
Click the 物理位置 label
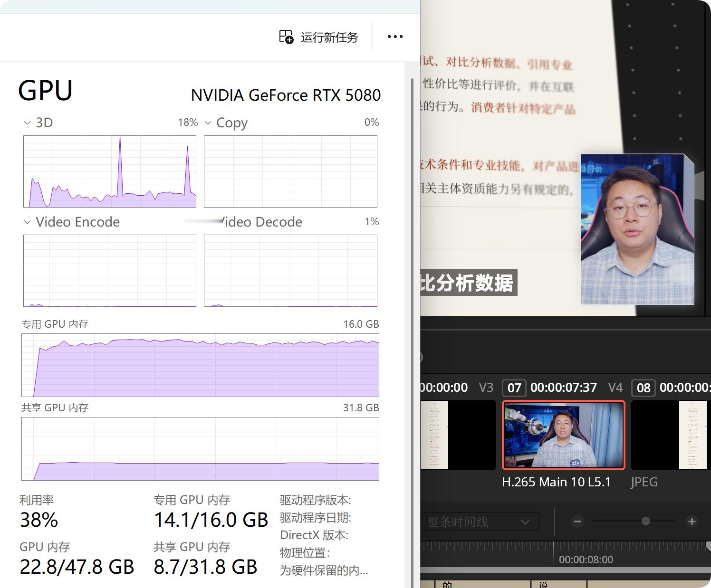(x=305, y=553)
